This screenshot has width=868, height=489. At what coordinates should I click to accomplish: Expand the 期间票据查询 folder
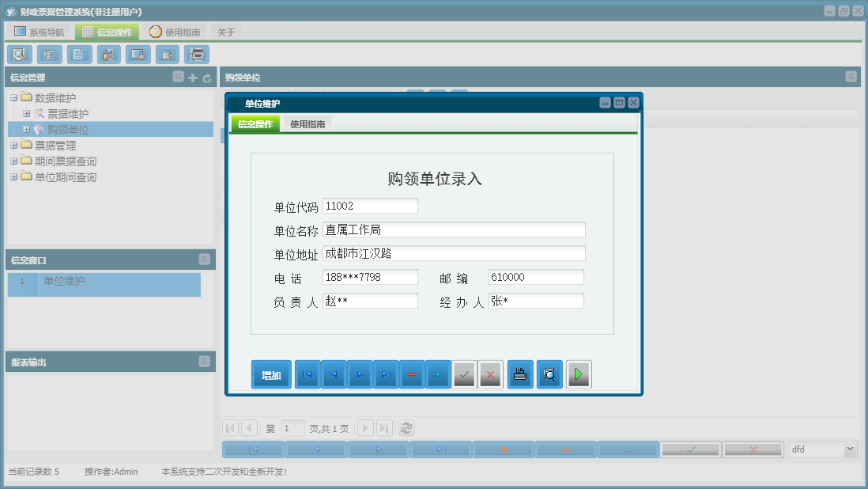click(14, 161)
